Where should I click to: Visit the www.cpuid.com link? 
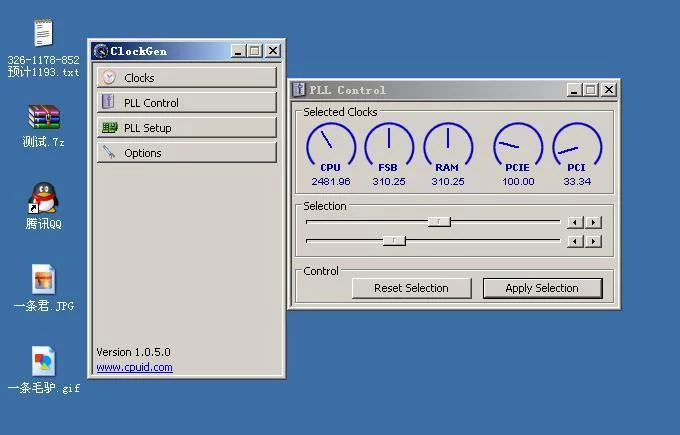pyautogui.click(x=134, y=367)
